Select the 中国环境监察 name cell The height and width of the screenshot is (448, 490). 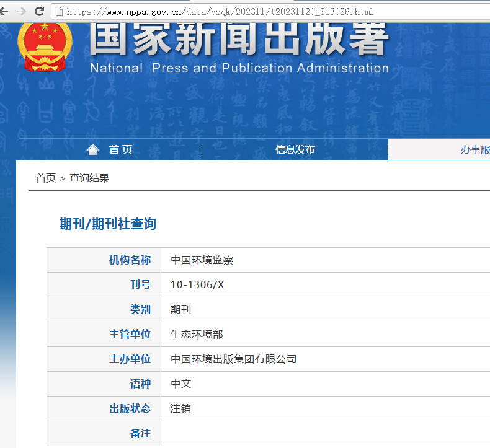(202, 260)
